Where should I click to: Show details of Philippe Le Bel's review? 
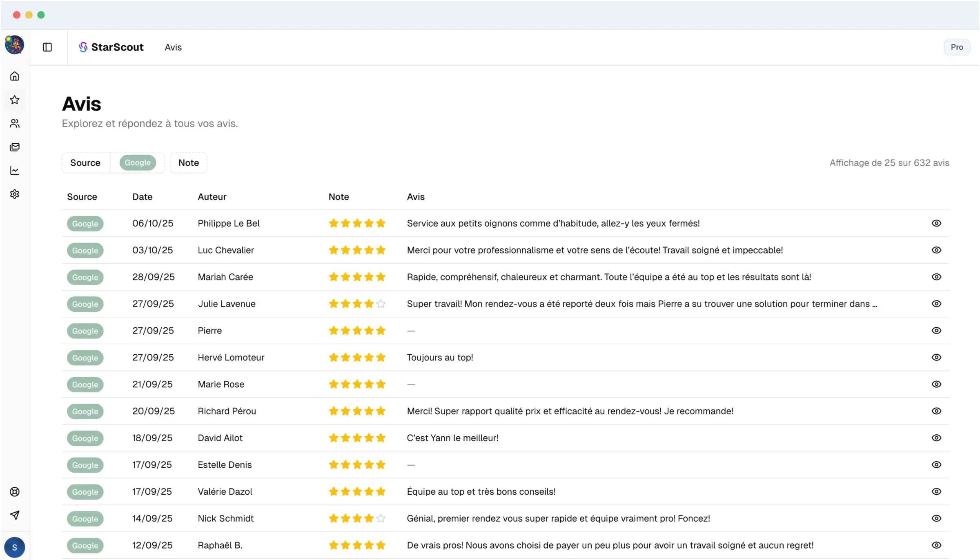[x=936, y=223]
